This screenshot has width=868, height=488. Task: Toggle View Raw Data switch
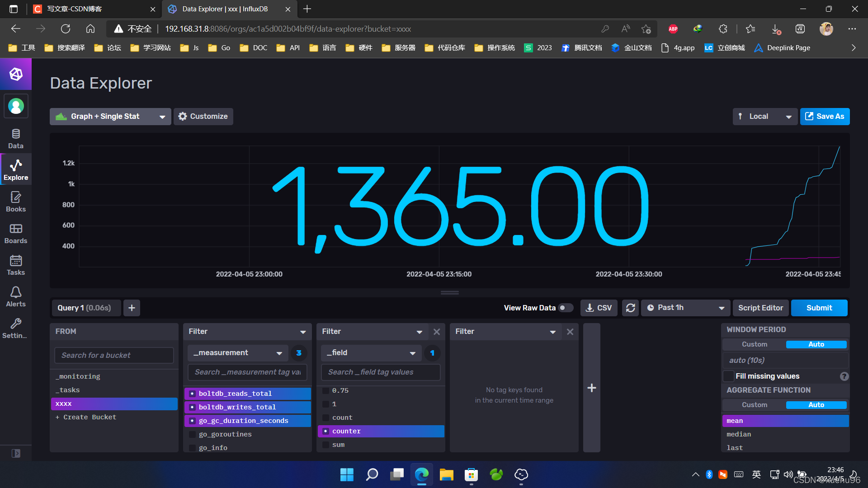point(565,308)
